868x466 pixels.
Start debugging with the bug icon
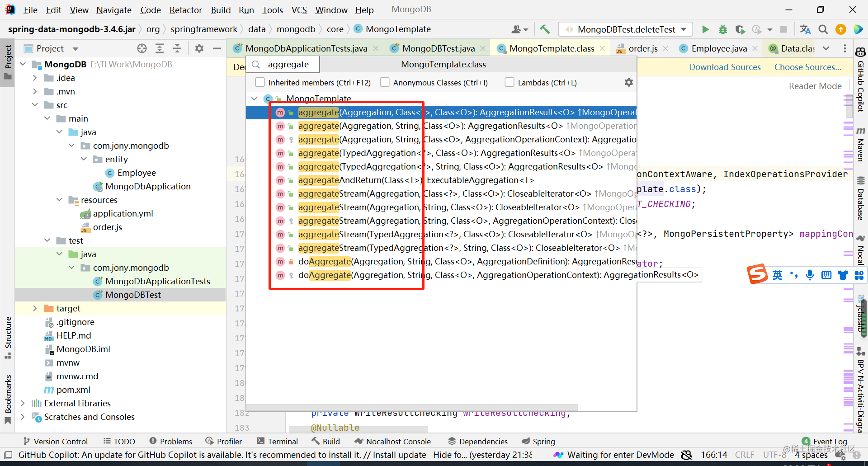pyautogui.click(x=722, y=29)
